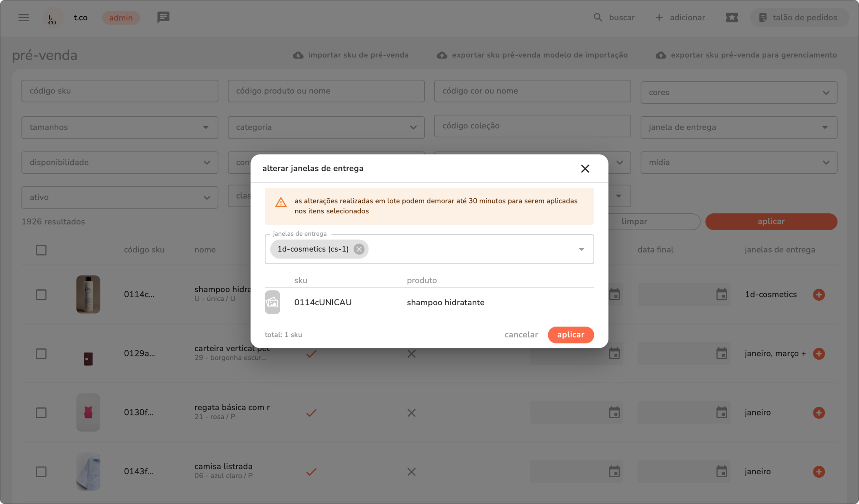This screenshot has height=504, width=859.
Task: Click cancelar in the dialog
Action: click(x=521, y=335)
